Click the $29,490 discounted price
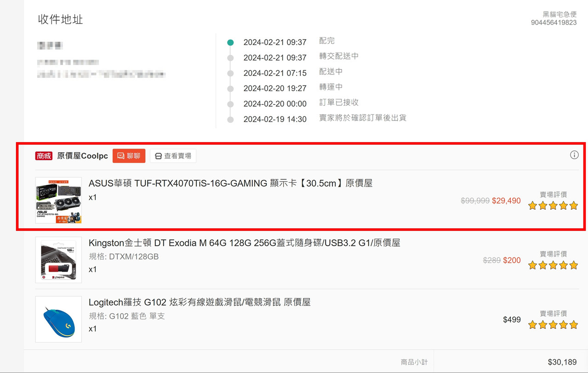The image size is (588, 373). pyautogui.click(x=506, y=201)
